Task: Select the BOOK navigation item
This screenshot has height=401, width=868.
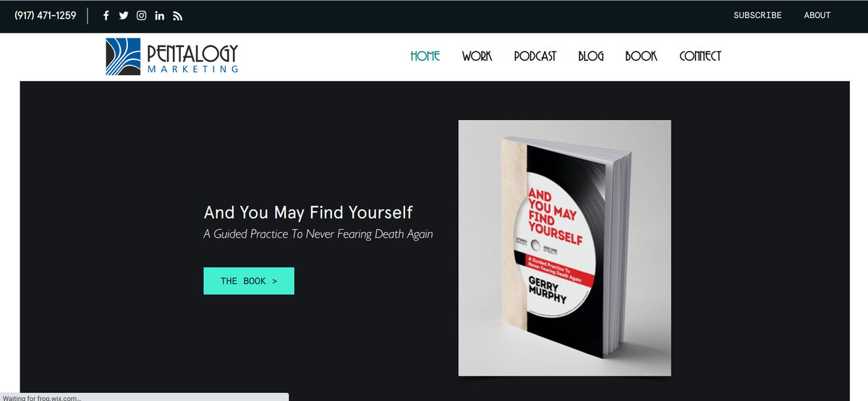Action: (641, 56)
